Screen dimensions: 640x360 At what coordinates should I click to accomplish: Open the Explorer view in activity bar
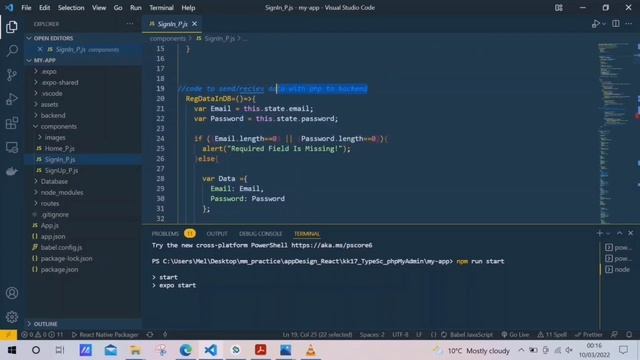point(12,27)
